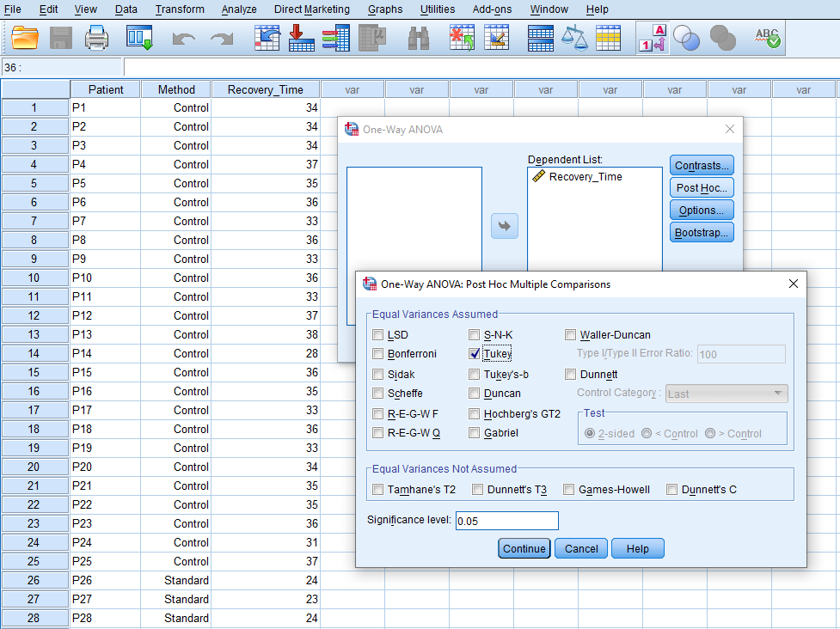Click Contrasts button in One-Way ANOVA
This screenshot has height=629, width=840.
pyautogui.click(x=702, y=166)
